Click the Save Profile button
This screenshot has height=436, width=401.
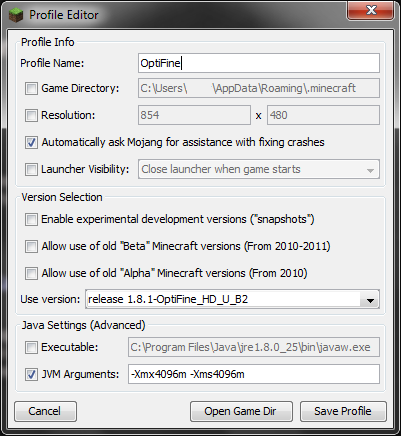(x=343, y=411)
